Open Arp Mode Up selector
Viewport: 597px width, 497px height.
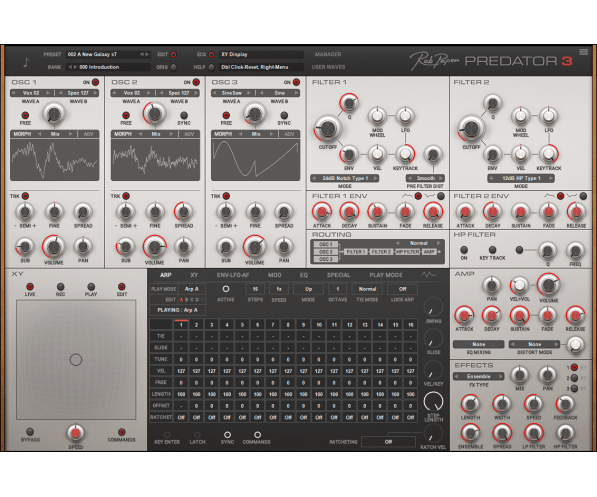pos(308,289)
